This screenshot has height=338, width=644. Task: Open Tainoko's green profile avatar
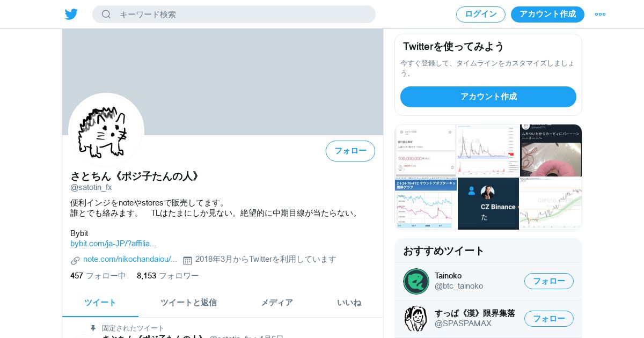click(416, 281)
